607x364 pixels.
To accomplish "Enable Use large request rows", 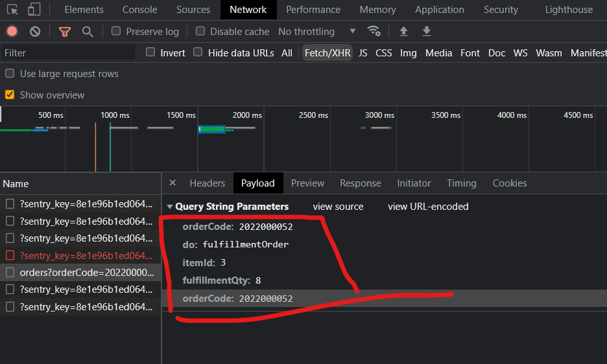I will pyautogui.click(x=10, y=73).
